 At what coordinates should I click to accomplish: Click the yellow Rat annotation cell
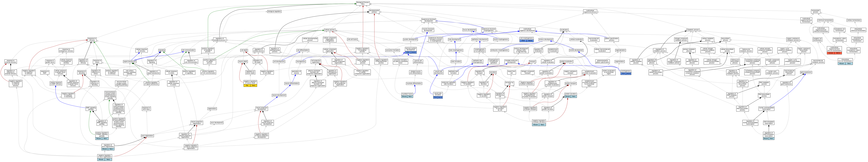click(x=247, y=86)
